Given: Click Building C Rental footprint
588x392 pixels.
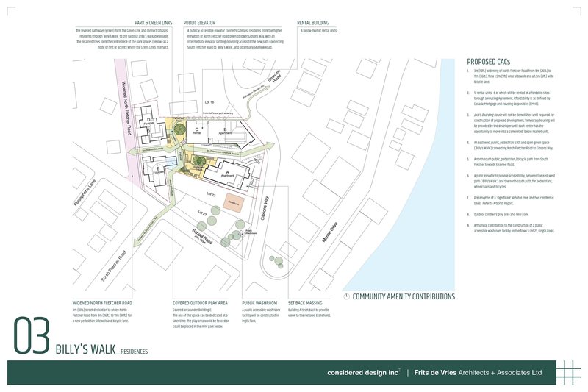Looking at the screenshot, I should [x=197, y=130].
